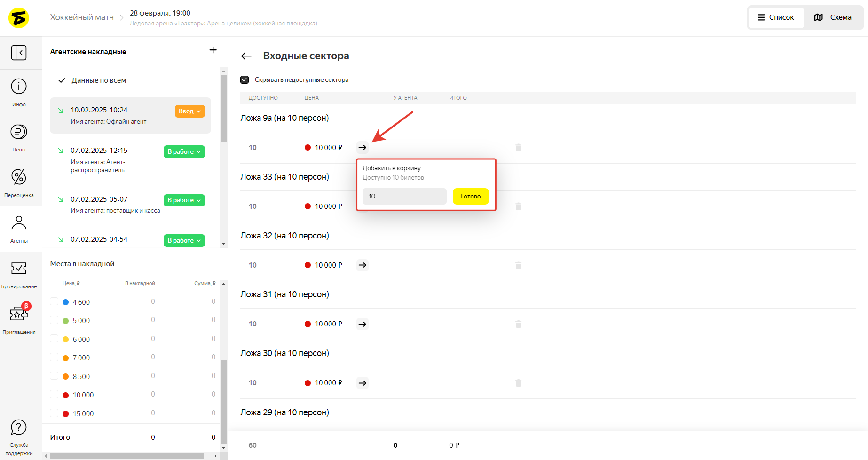The image size is (868, 460).
Task: Expand В работе dropdown for 07.02.2025 12:15
Action: [x=184, y=152]
